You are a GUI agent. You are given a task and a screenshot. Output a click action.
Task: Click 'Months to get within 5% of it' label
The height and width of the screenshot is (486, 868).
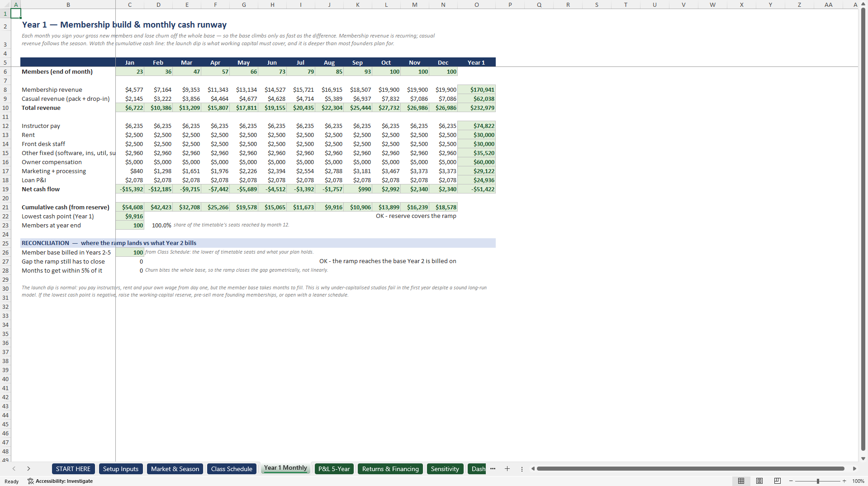coord(62,270)
